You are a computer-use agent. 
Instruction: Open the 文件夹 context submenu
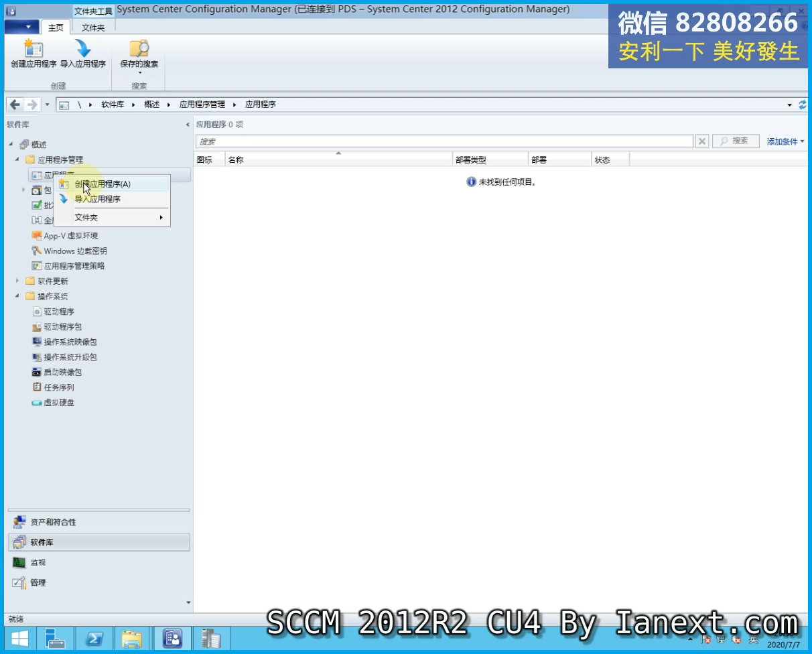click(112, 218)
